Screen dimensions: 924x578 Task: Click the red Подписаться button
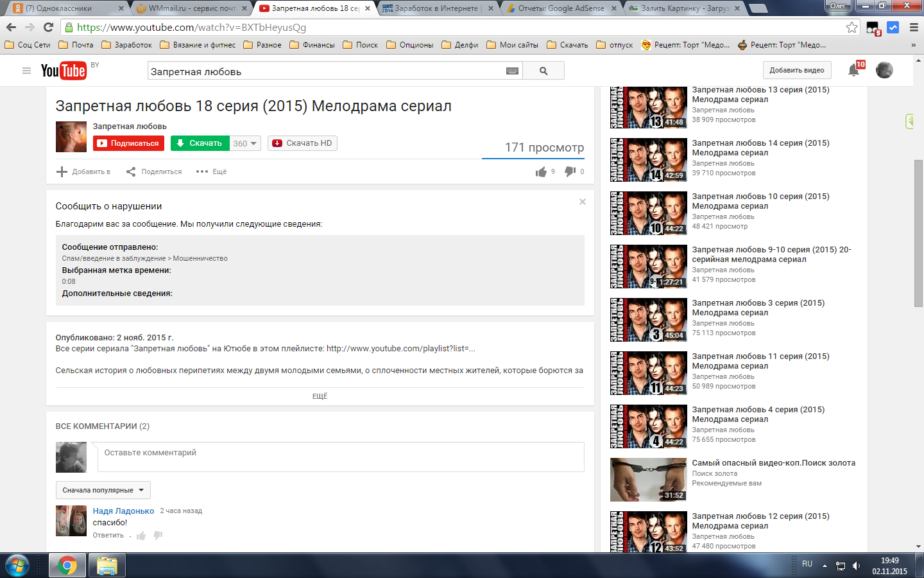click(128, 143)
